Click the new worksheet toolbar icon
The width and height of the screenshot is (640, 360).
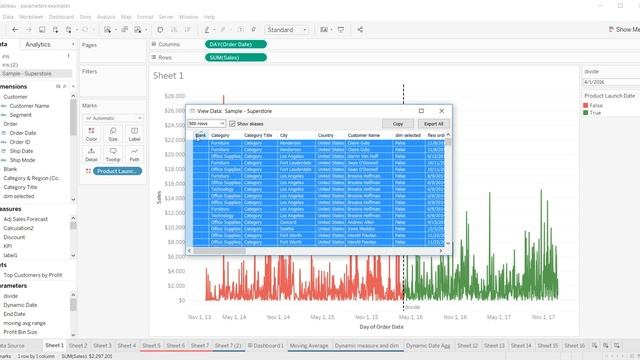click(107, 30)
